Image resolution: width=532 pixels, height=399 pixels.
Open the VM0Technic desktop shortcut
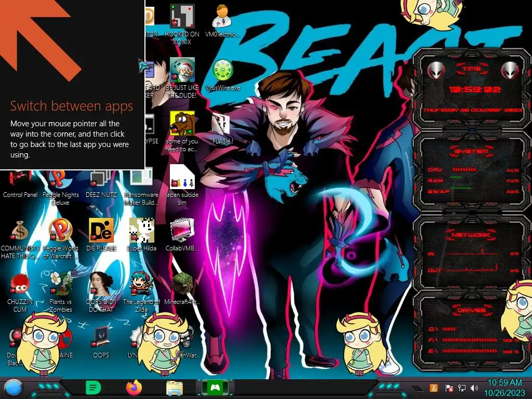point(222,21)
